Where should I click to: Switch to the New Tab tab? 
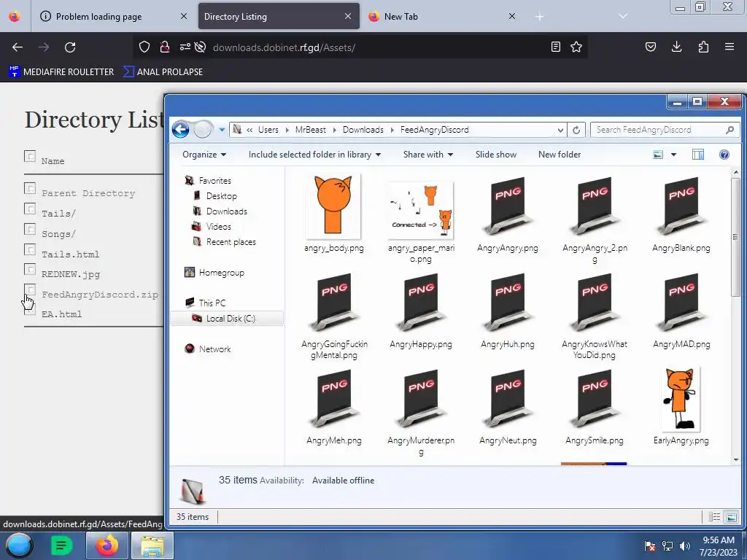pos(443,16)
